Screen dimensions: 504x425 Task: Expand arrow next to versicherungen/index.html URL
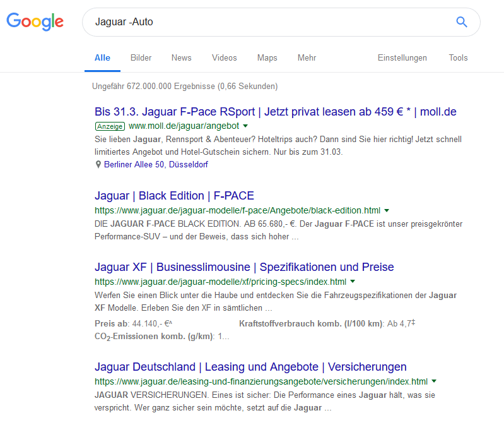tap(434, 381)
